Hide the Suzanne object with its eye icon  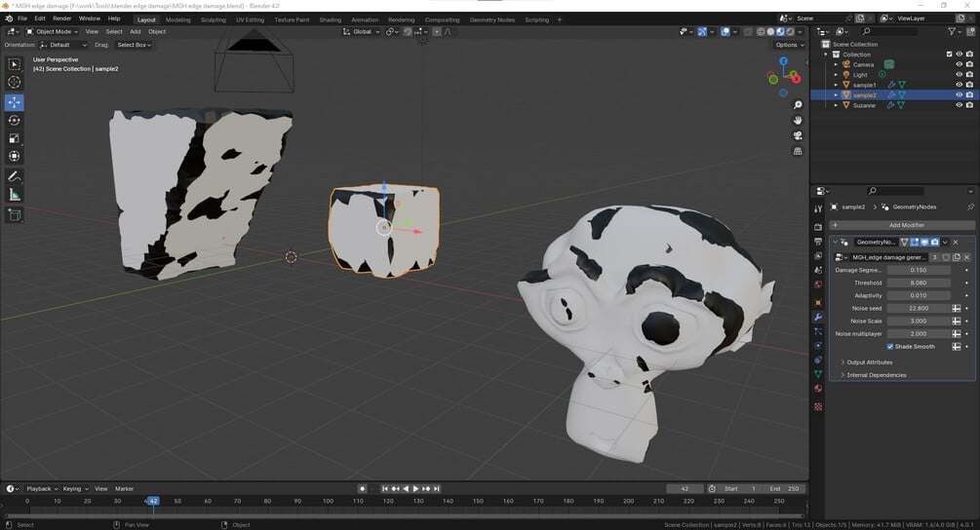(959, 105)
